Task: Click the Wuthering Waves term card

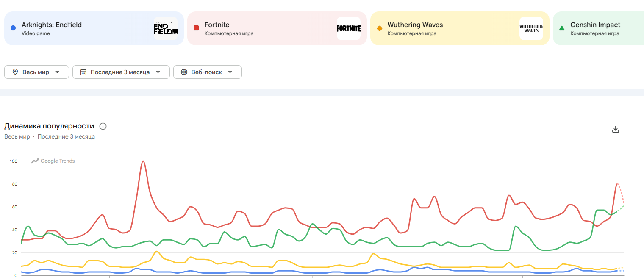Action: [x=460, y=28]
